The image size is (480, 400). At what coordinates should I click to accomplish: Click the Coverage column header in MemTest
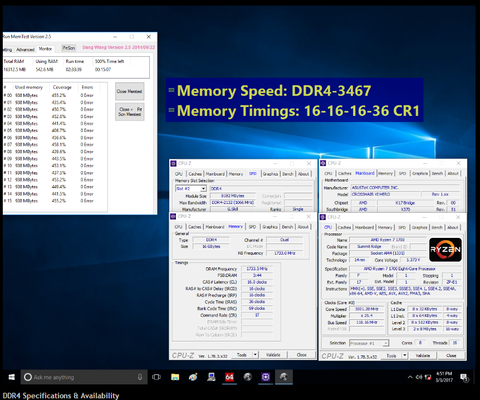62,87
